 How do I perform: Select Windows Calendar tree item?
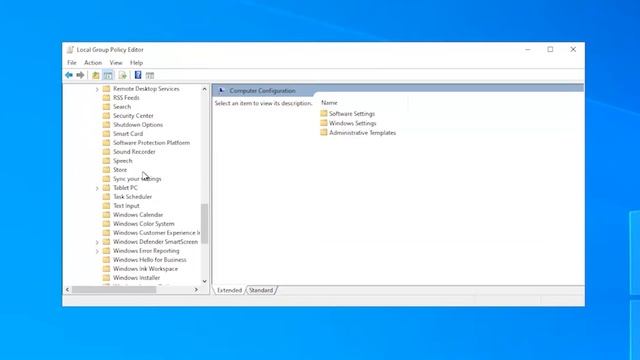pyautogui.click(x=138, y=215)
